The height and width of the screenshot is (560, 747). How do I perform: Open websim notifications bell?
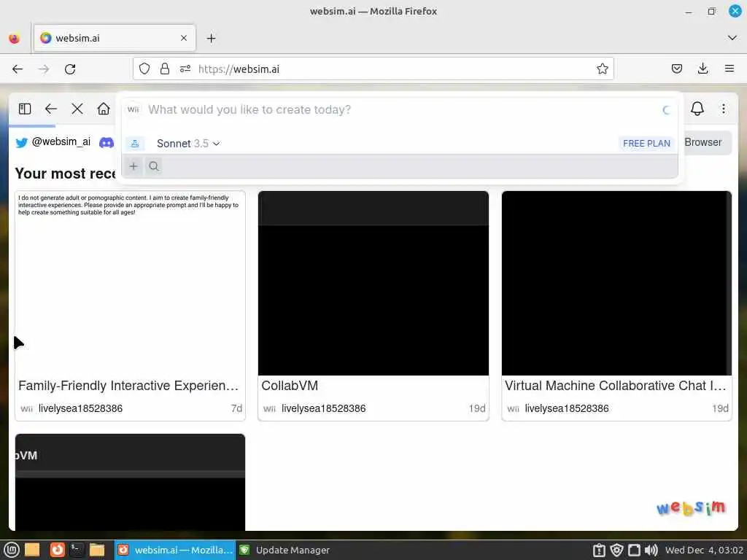(x=697, y=109)
